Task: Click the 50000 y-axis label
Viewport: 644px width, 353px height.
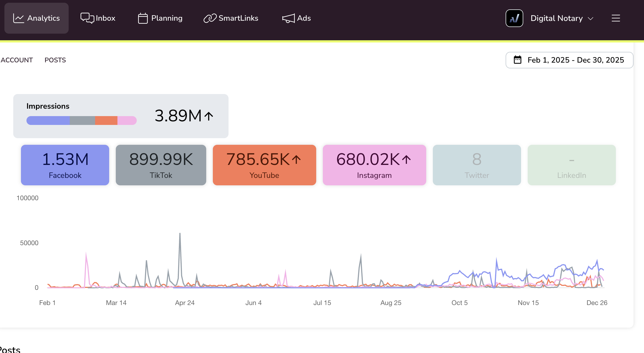Action: click(x=29, y=243)
